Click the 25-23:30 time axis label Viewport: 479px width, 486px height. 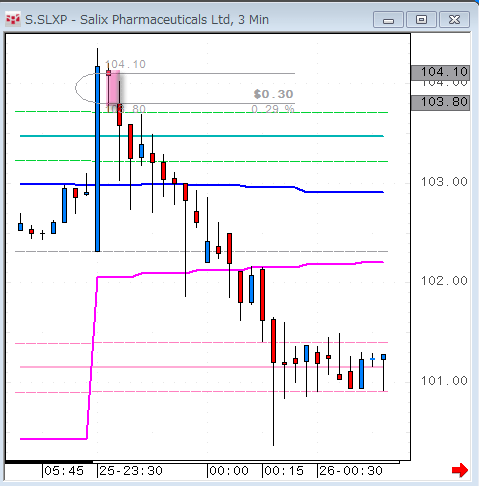(131, 471)
